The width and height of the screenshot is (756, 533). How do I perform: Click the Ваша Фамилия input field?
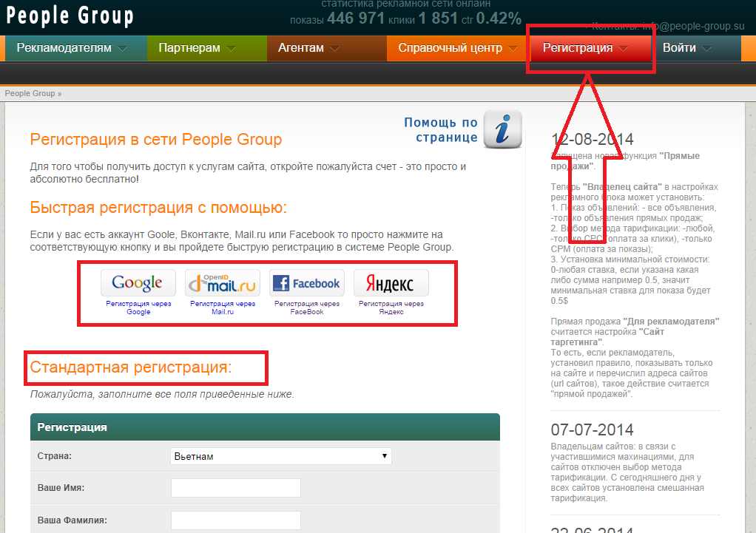(x=236, y=520)
